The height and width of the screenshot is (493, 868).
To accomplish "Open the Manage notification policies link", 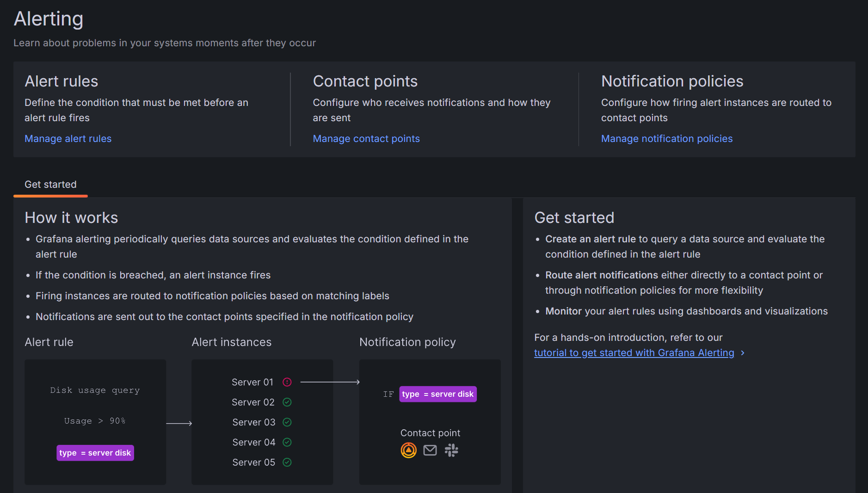I will (x=667, y=139).
